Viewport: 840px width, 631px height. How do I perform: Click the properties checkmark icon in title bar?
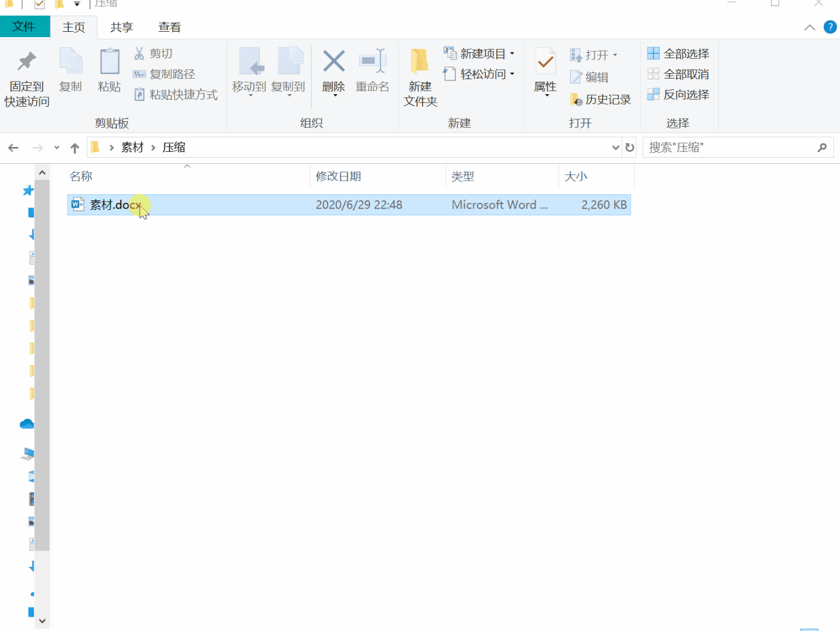pyautogui.click(x=40, y=4)
